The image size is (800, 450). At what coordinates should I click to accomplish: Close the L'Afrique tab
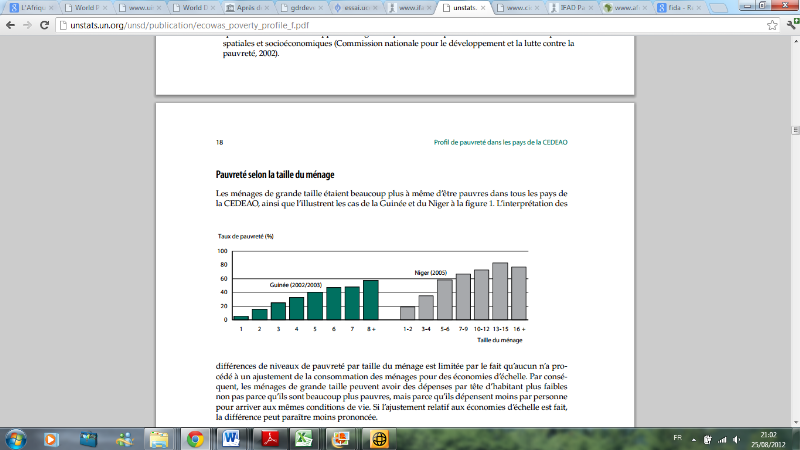[51, 8]
